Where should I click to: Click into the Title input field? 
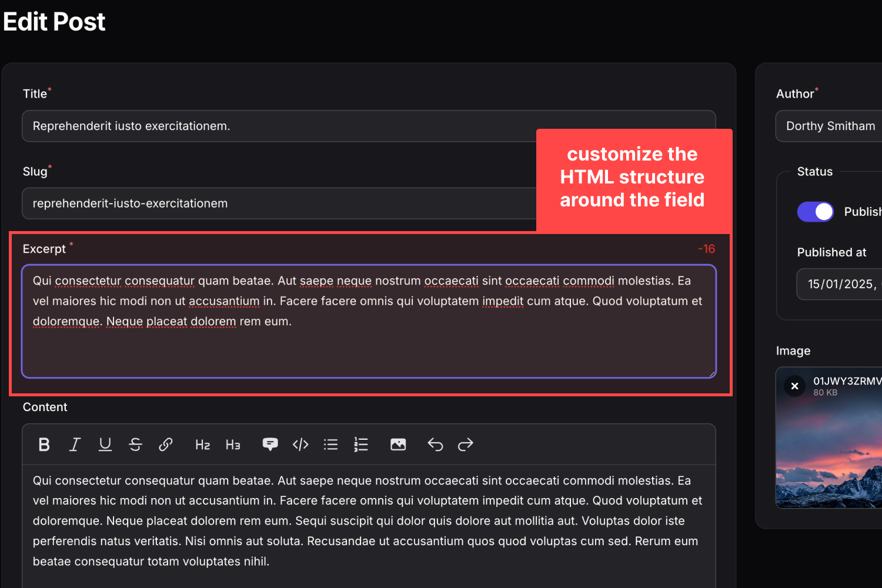[369, 126]
